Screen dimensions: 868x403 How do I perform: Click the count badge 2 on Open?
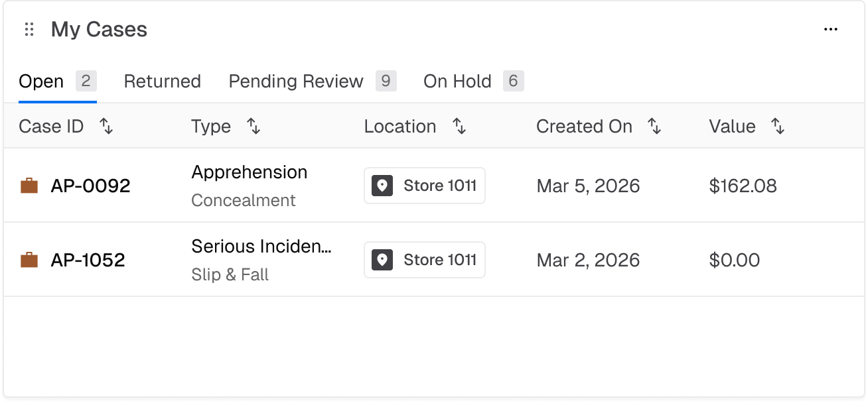click(86, 82)
